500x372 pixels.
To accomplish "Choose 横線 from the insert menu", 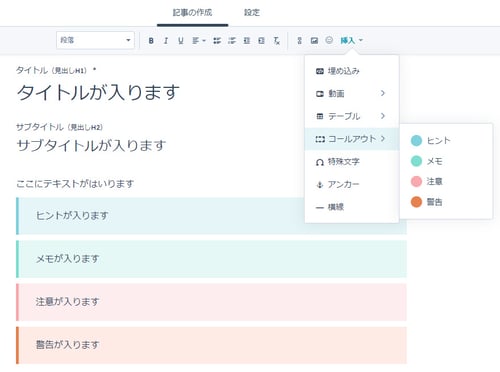I will tap(352, 207).
